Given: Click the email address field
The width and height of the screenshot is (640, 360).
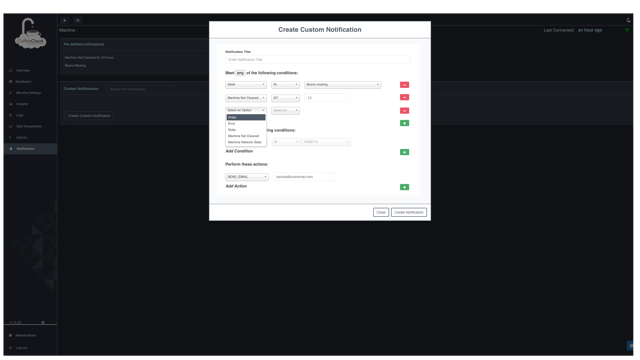Looking at the screenshot, I should click(x=304, y=177).
